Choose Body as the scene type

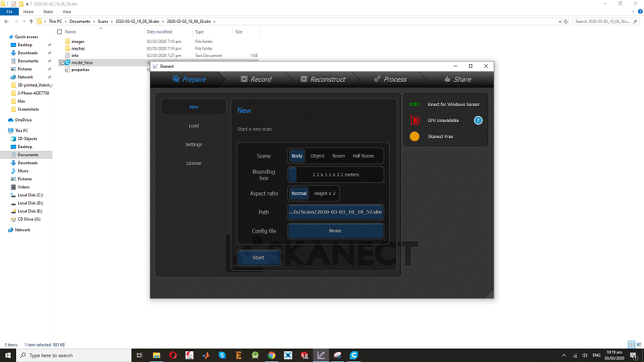click(297, 156)
